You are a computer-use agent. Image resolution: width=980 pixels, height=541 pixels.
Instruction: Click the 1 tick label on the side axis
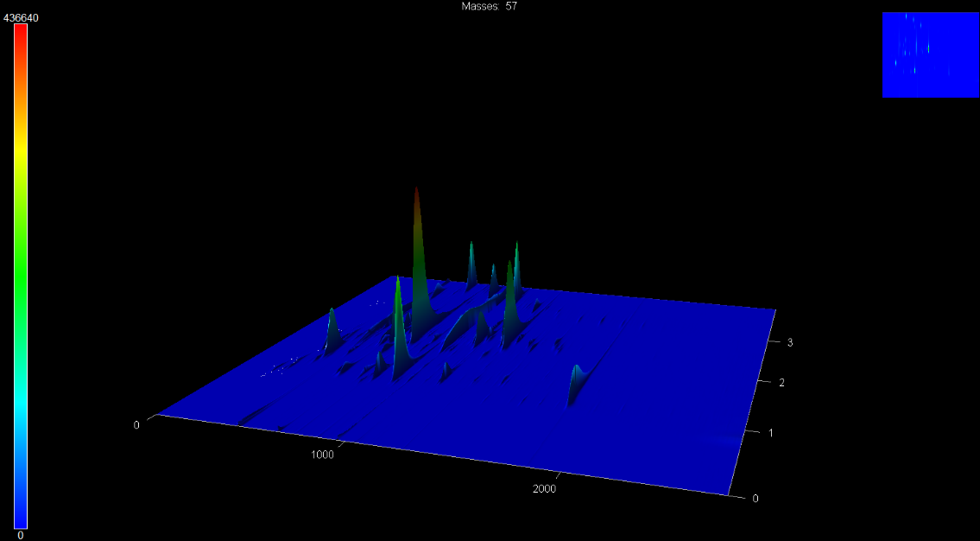coord(773,432)
